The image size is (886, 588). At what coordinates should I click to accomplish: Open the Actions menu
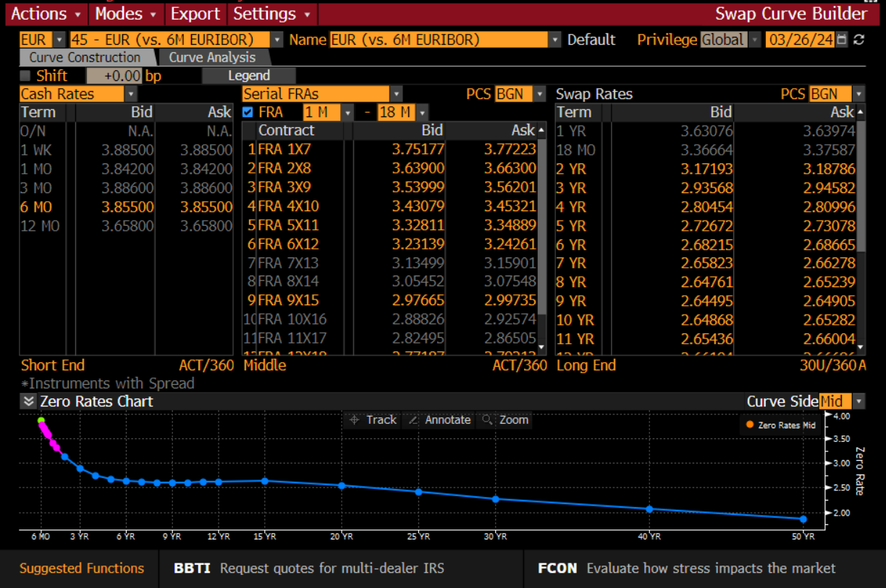(x=46, y=14)
